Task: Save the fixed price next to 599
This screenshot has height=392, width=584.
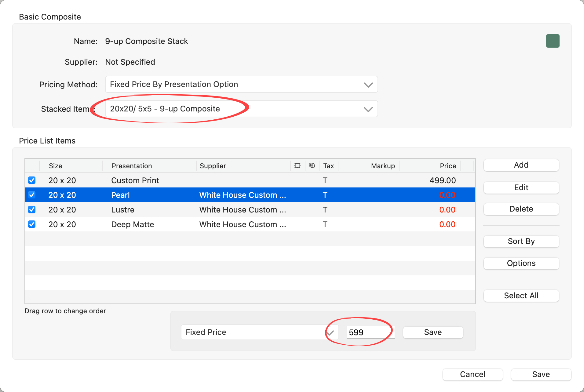Action: (x=433, y=332)
